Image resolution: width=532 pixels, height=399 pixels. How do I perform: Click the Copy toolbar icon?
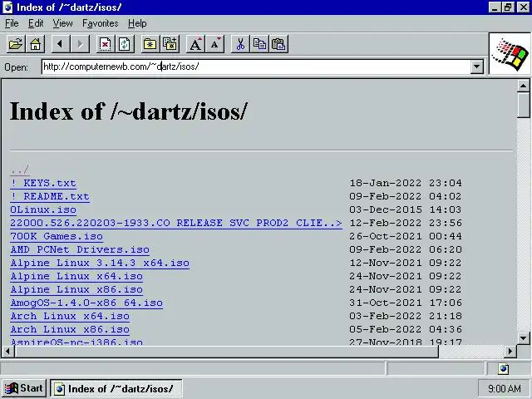259,44
